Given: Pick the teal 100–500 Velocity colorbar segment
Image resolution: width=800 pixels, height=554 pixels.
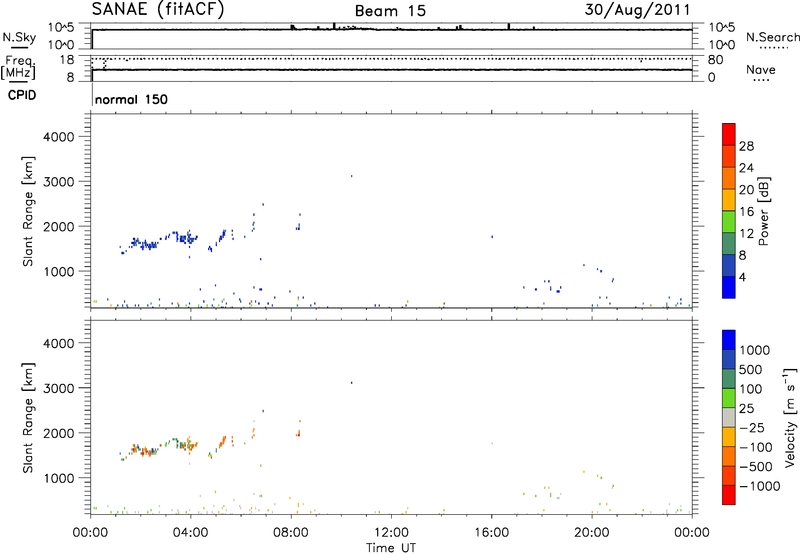Looking at the screenshot, I should click(729, 379).
